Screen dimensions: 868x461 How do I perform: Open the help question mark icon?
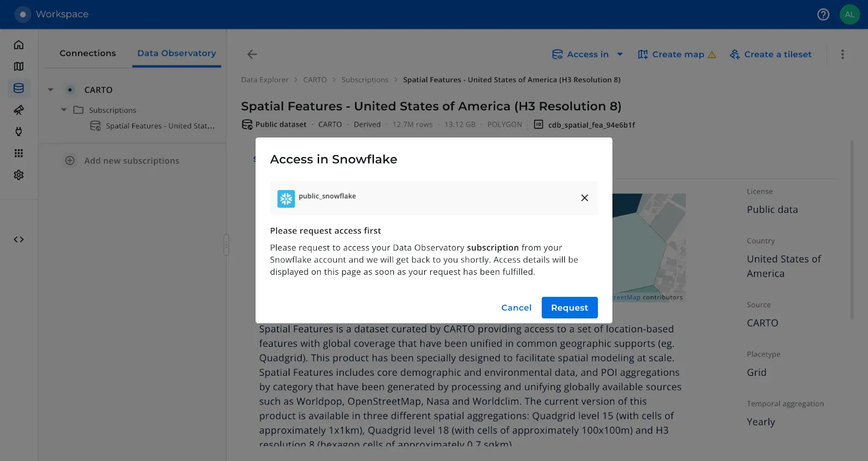click(x=823, y=15)
